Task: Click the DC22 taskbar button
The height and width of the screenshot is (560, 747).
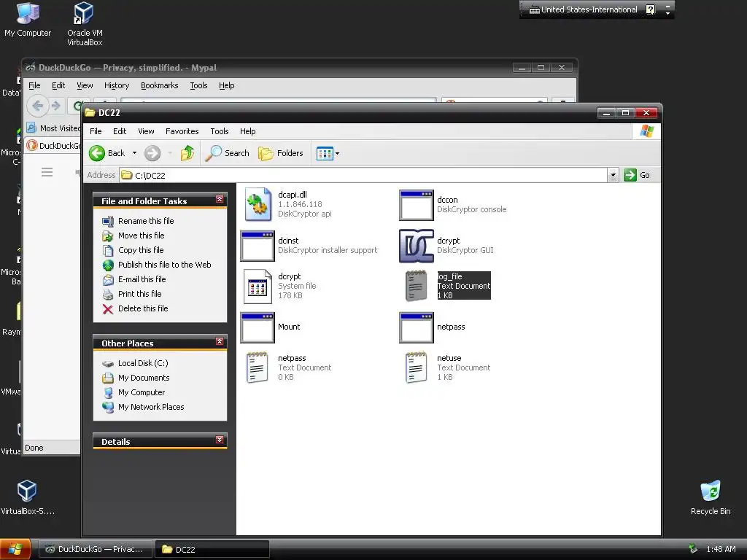Action: 212,549
